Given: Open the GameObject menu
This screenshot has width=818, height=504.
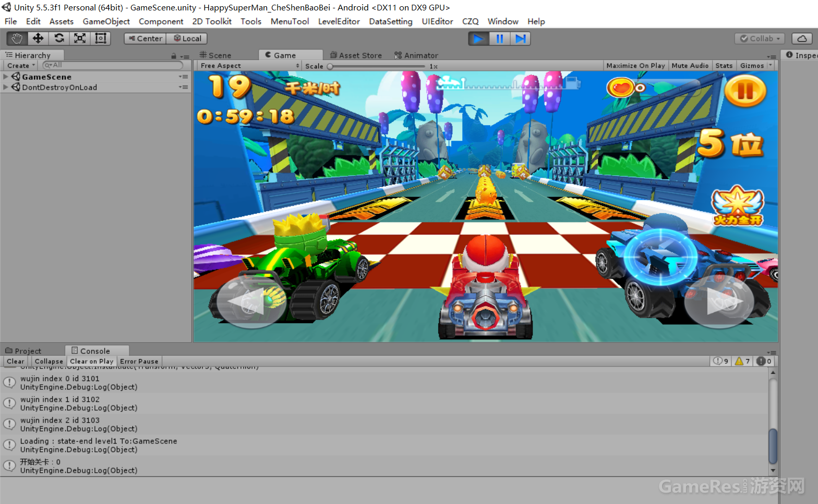Looking at the screenshot, I should pyautogui.click(x=106, y=21).
